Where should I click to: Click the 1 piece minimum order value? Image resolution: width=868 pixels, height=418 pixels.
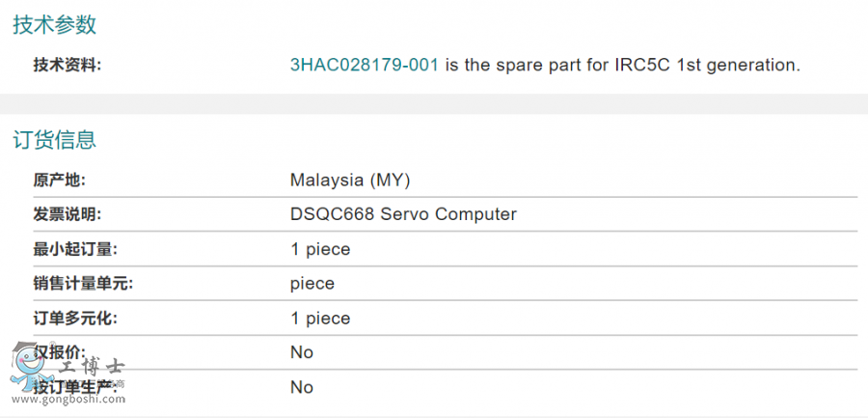[320, 249]
